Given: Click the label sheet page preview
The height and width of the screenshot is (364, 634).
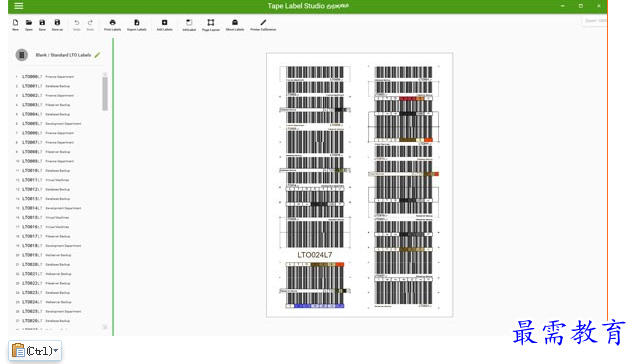Looking at the screenshot, I should 359,185.
